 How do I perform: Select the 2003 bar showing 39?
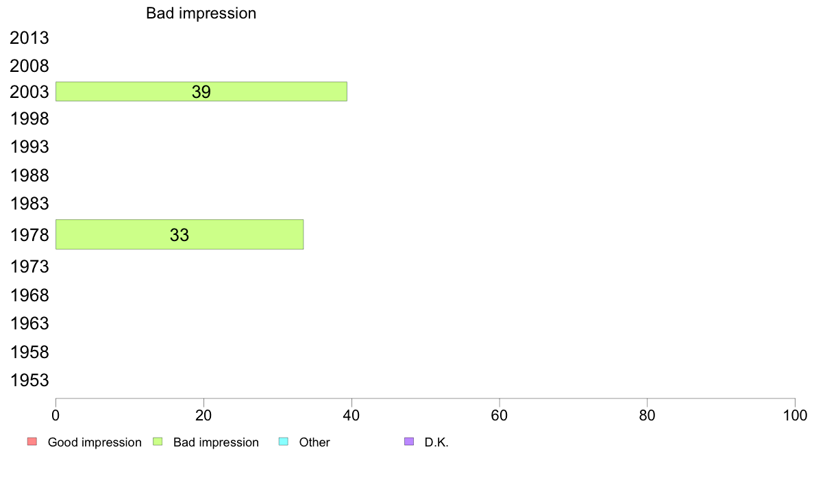tap(201, 91)
